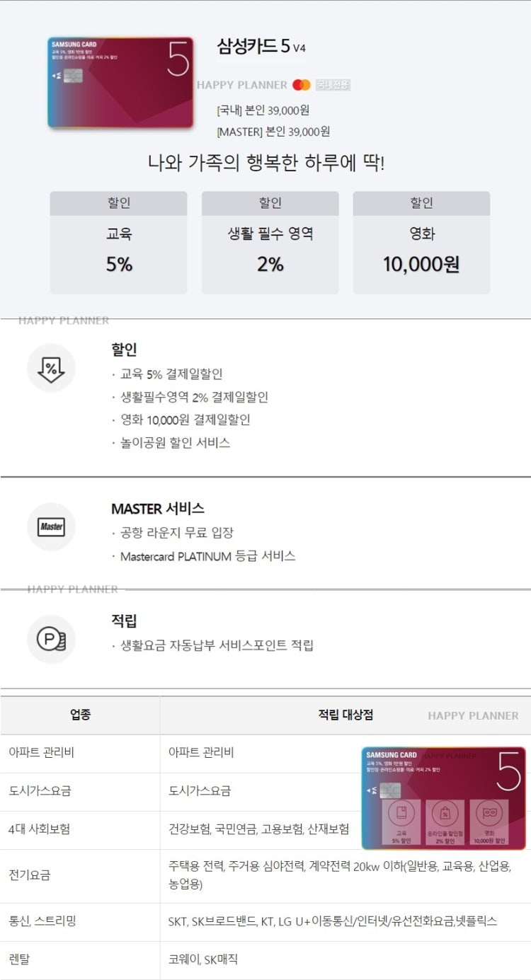Select the 영화 10,000원 discount box
This screenshot has height=980, width=531.
click(421, 243)
